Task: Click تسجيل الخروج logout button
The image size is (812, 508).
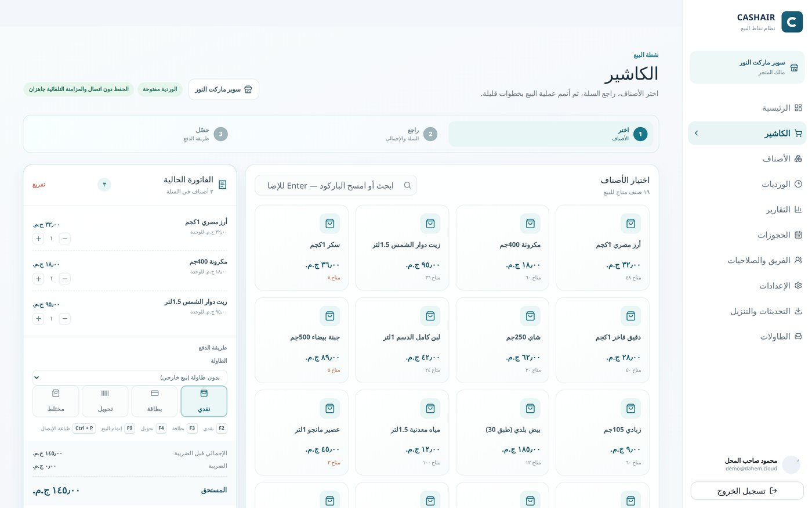Action: [747, 491]
